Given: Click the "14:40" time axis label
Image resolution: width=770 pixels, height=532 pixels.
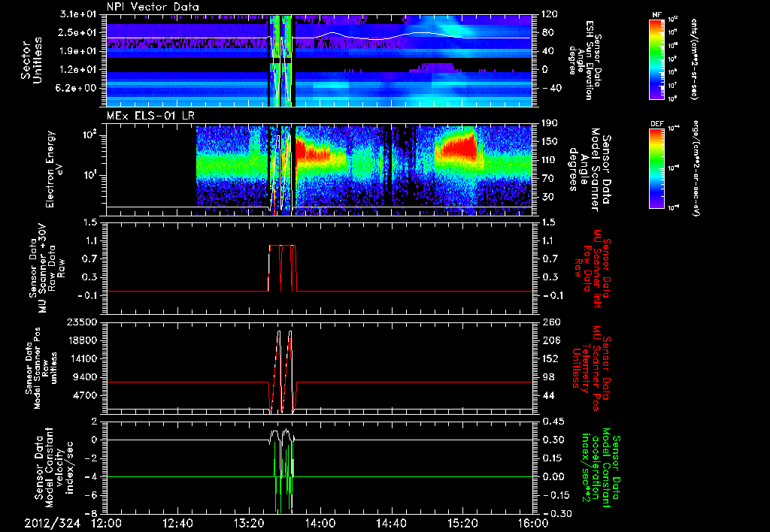Looking at the screenshot, I should tap(391, 523).
